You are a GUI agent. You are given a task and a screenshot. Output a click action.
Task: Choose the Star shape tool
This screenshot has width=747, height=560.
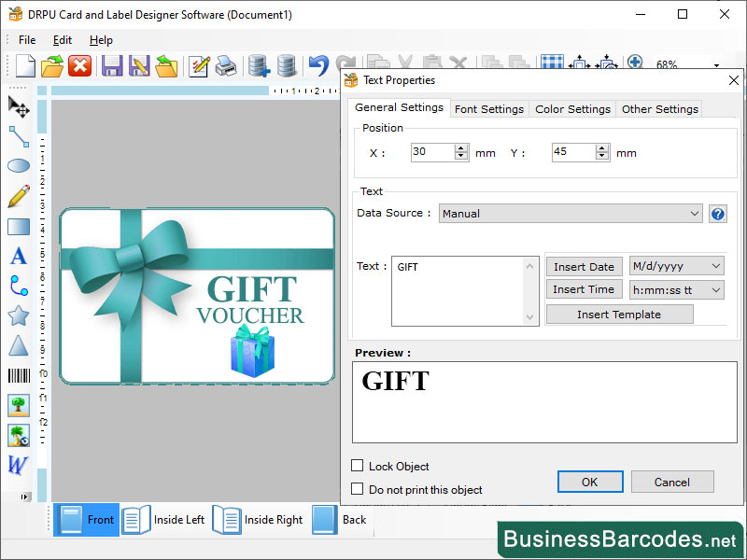(19, 315)
